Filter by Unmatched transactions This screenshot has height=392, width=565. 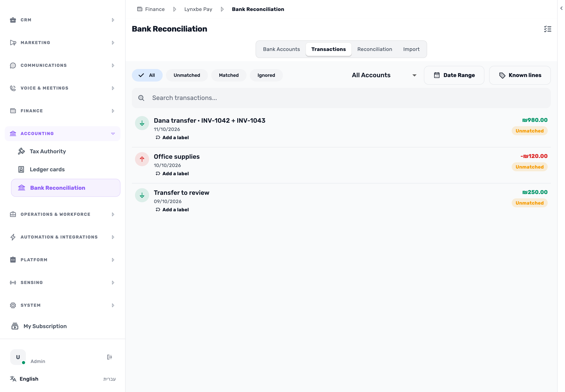(x=187, y=75)
